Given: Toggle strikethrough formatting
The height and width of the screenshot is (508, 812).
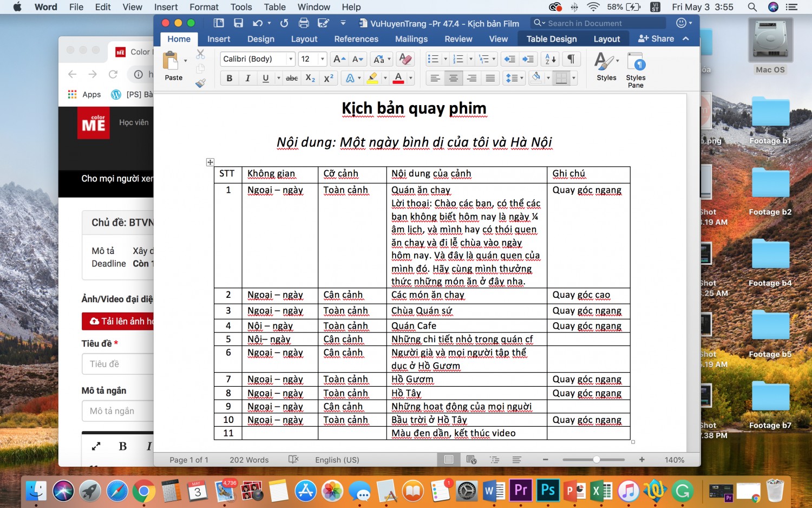Looking at the screenshot, I should click(x=292, y=78).
